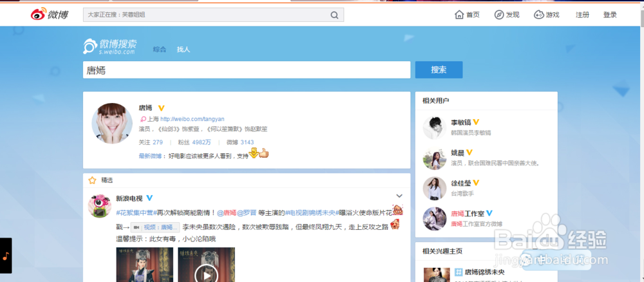This screenshot has height=282, width=644.
Task: Expand the dropdown arrow on 新浪电视 post
Action: pos(399,196)
